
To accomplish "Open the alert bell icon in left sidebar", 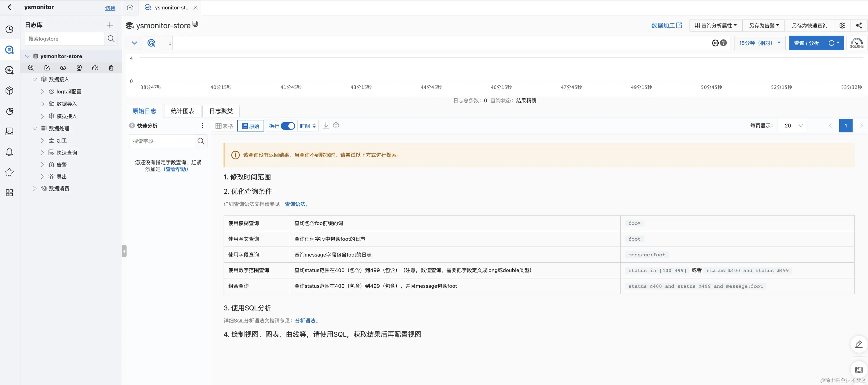I will click(x=9, y=152).
